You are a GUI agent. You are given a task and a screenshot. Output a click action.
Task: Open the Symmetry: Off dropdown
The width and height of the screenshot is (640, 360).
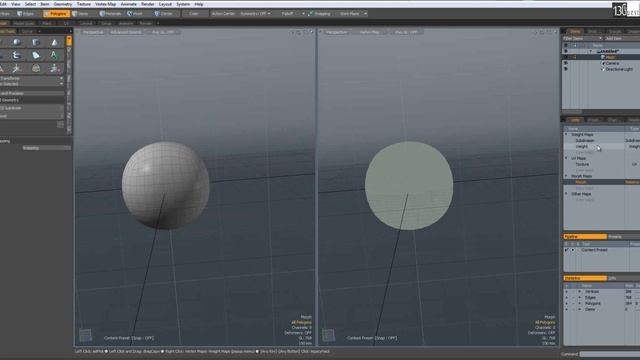(x=255, y=13)
